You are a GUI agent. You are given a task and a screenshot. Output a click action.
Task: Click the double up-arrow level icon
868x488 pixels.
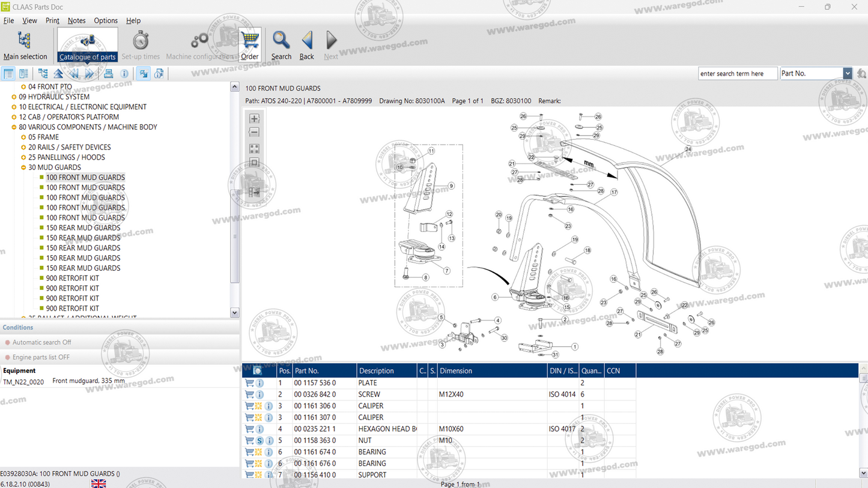[58, 74]
